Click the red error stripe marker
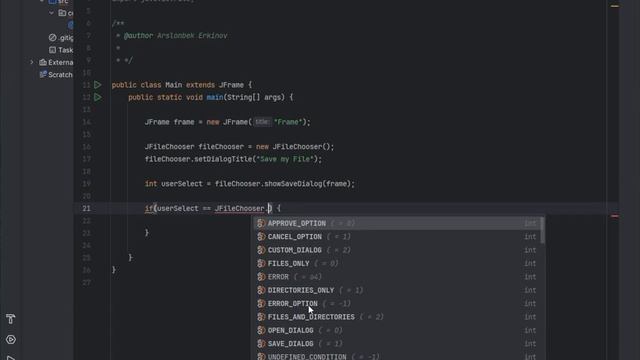This screenshot has width=640, height=360. [x=615, y=216]
